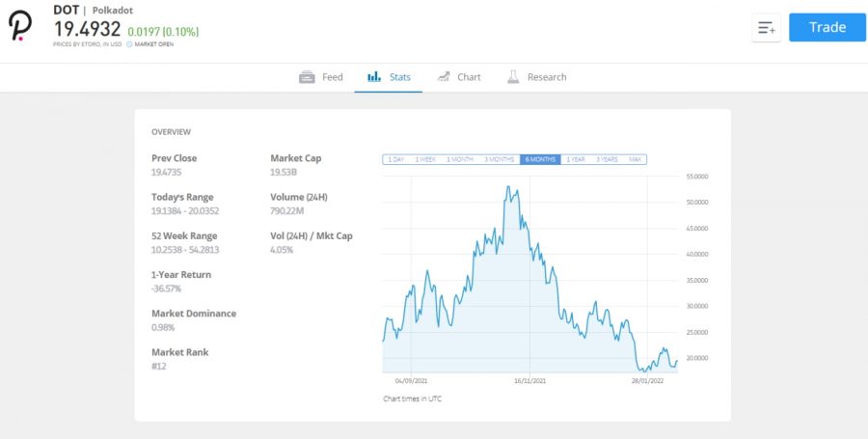Select the 3 MONTHS chart range
The image size is (868, 439).
pos(500,159)
